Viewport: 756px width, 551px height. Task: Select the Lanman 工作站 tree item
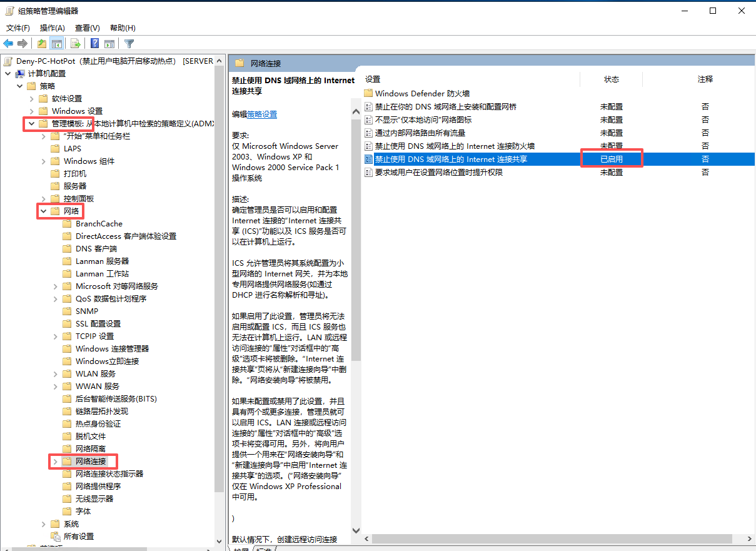click(102, 273)
